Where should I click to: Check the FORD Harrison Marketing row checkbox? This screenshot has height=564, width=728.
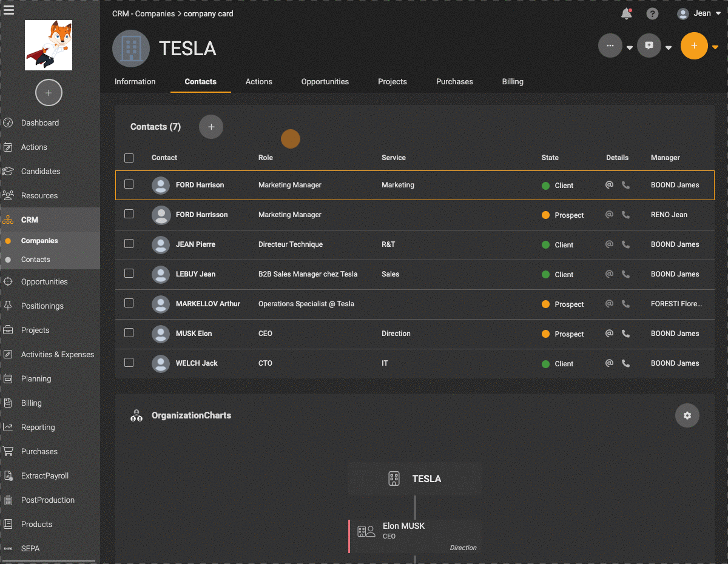point(129,184)
